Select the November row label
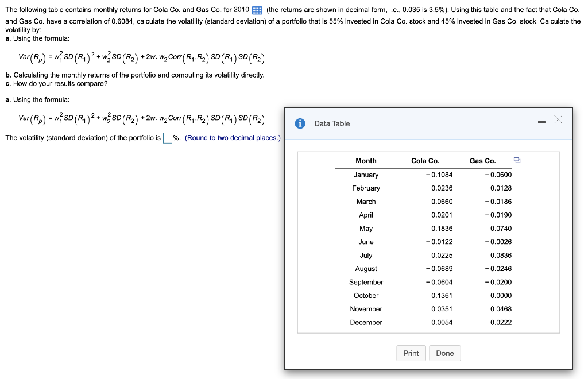The image size is (588, 379). tap(366, 310)
